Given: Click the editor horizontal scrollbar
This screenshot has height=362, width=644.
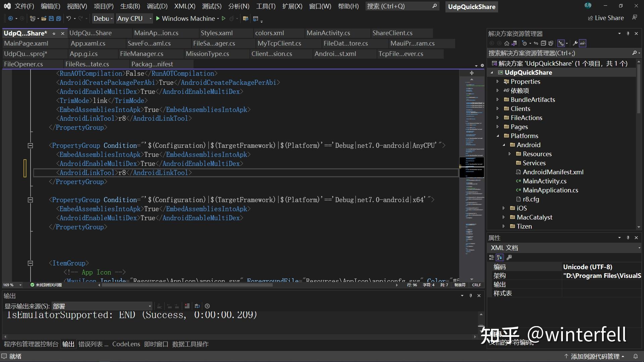Looking at the screenshot, I should pyautogui.click(x=188, y=285).
